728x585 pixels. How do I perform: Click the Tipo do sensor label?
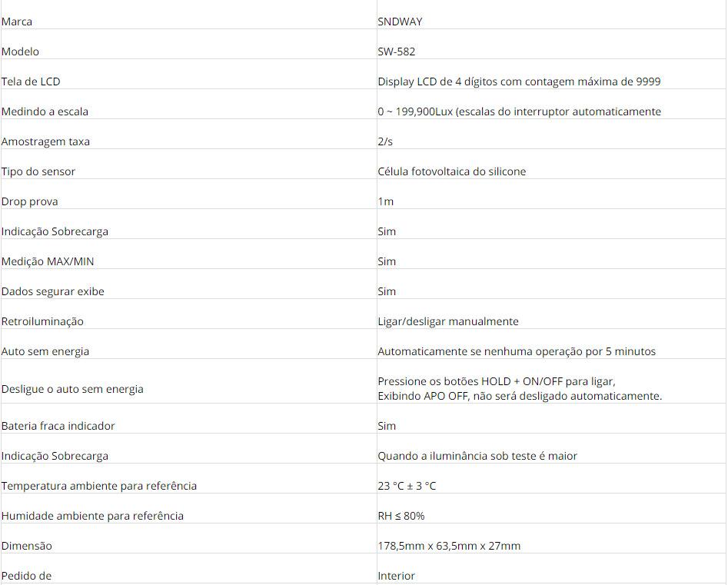click(x=38, y=171)
